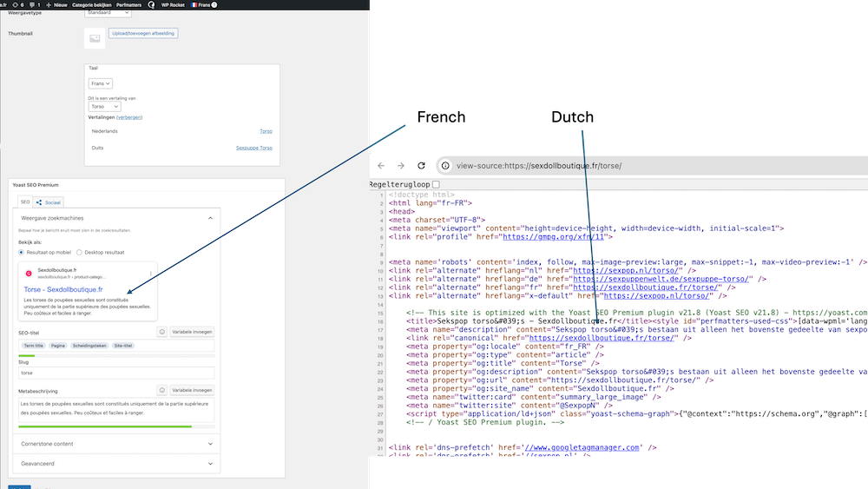The image size is (868, 489).
Task: Open the Taal Frans dropdown
Action: pos(100,83)
